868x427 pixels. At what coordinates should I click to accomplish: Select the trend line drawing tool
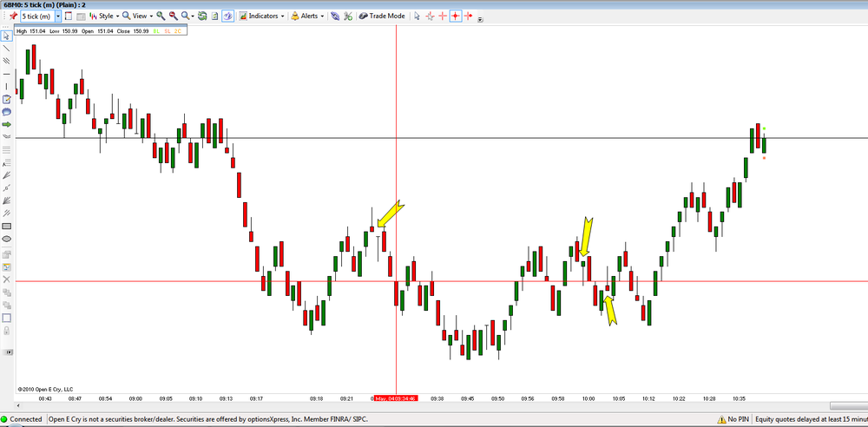(7, 49)
